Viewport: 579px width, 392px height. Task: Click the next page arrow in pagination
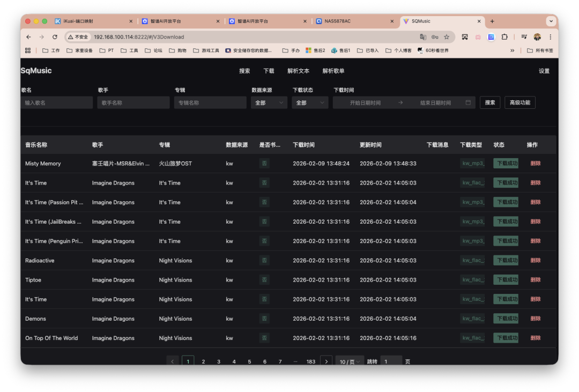pos(326,361)
